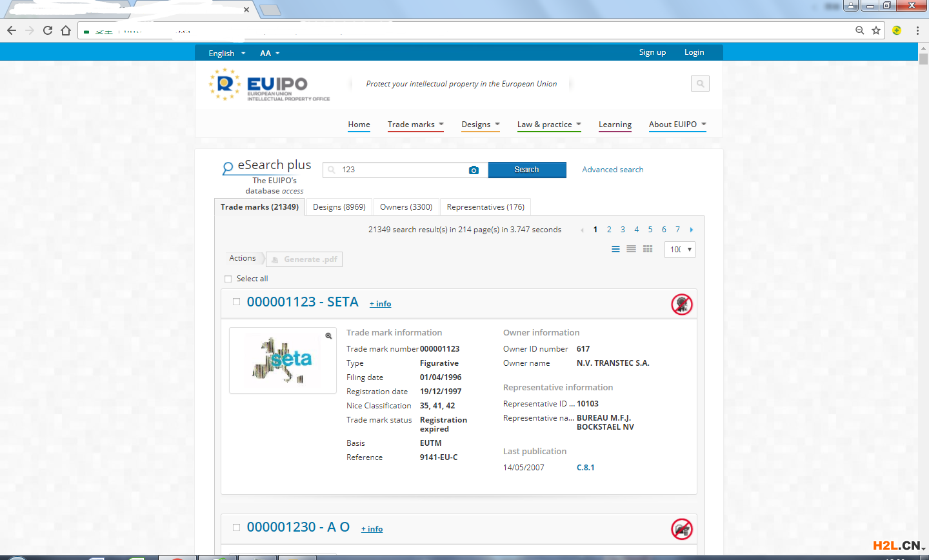Screen dimensions: 929x560
Task: Click SETA expired status icon
Action: tap(682, 304)
